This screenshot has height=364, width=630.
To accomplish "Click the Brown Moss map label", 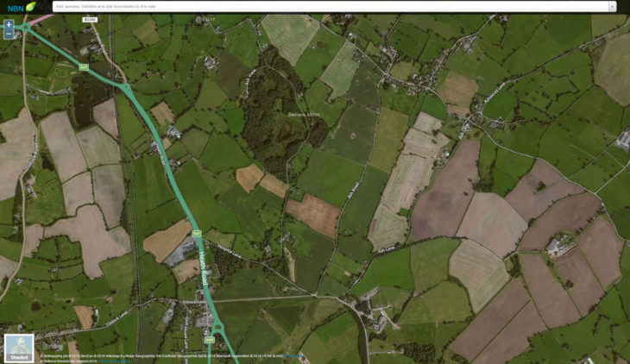I will [x=304, y=115].
